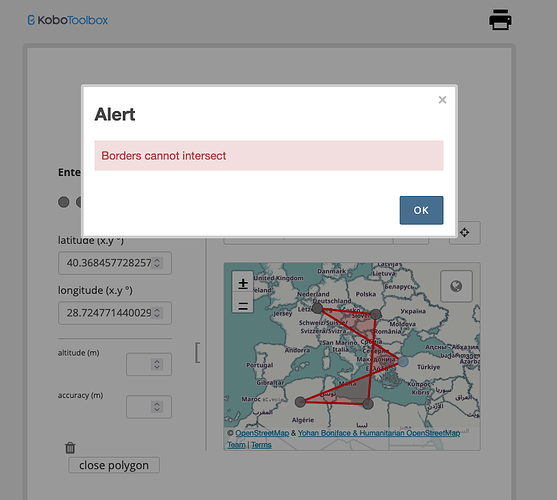Open the map layers globe button

[456, 286]
